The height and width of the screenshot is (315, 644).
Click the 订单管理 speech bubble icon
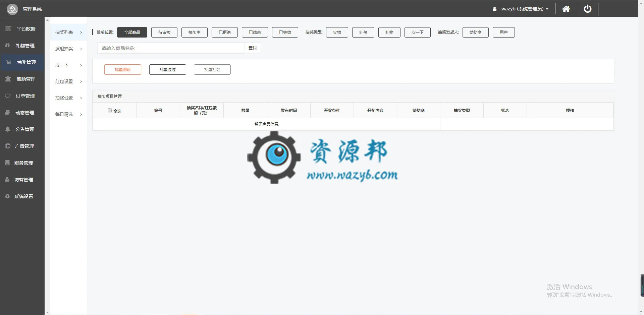coord(8,96)
